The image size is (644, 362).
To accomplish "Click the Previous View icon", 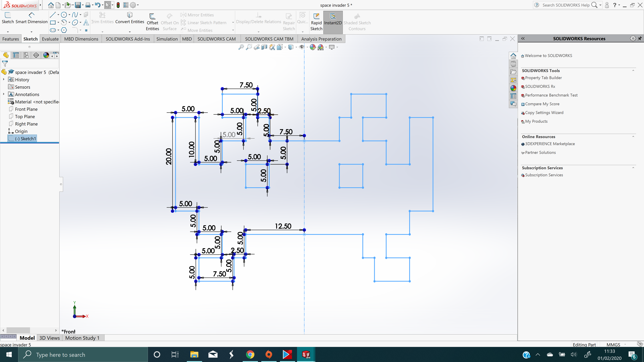I will pos(256,47).
